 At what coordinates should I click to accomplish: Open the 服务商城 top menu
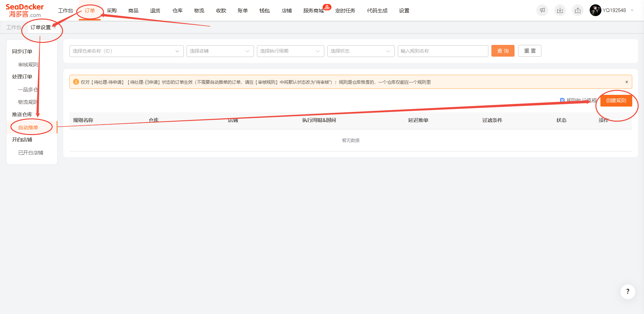pyautogui.click(x=314, y=11)
